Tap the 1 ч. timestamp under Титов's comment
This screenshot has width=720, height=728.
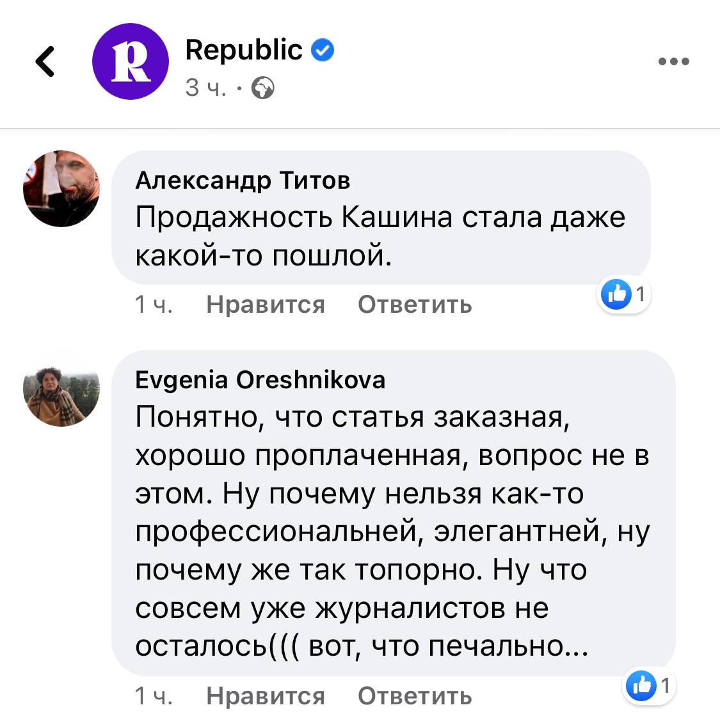click(x=154, y=305)
